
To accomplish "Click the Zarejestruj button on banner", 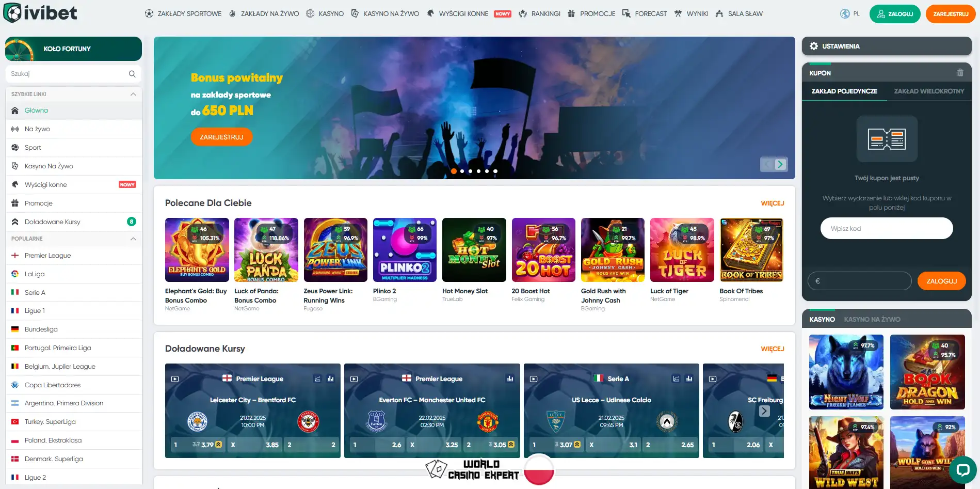I will point(221,137).
